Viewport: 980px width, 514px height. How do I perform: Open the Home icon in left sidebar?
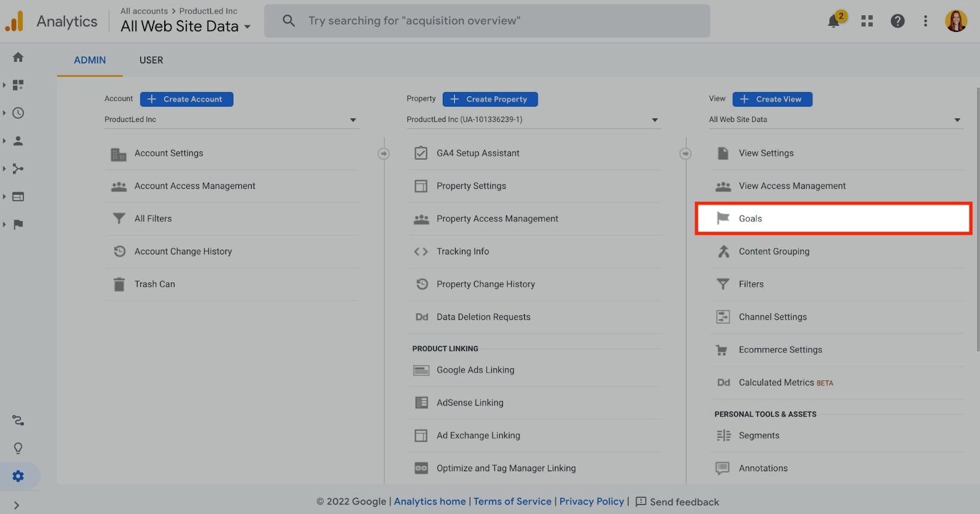click(18, 57)
